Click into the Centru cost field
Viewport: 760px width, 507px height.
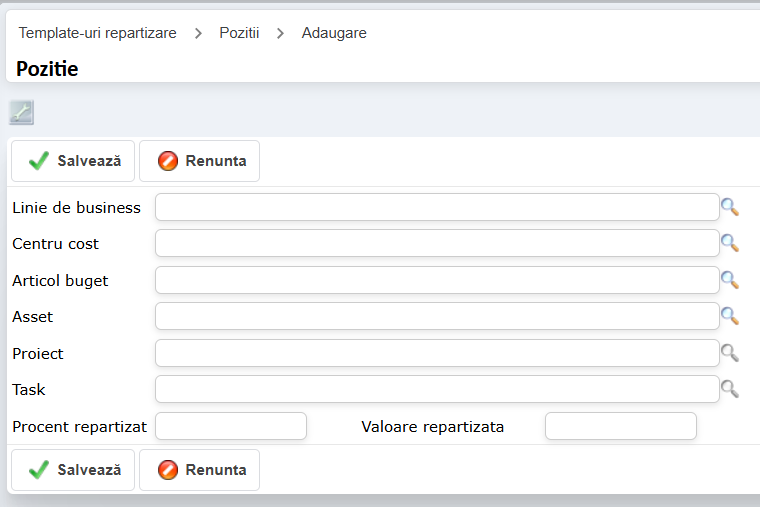(437, 243)
